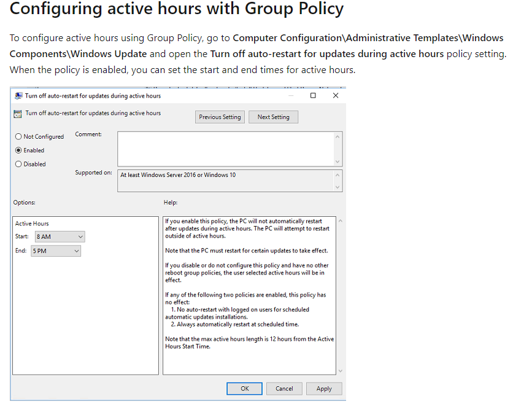
Task: Click the Help text starting 'If you enable this policy'
Action: pyautogui.click(x=247, y=228)
